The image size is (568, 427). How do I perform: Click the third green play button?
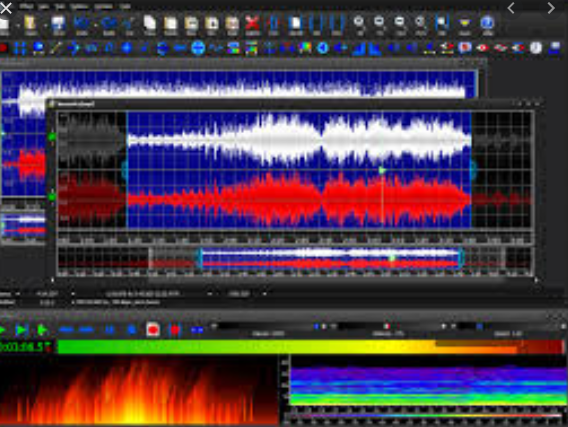tap(43, 330)
